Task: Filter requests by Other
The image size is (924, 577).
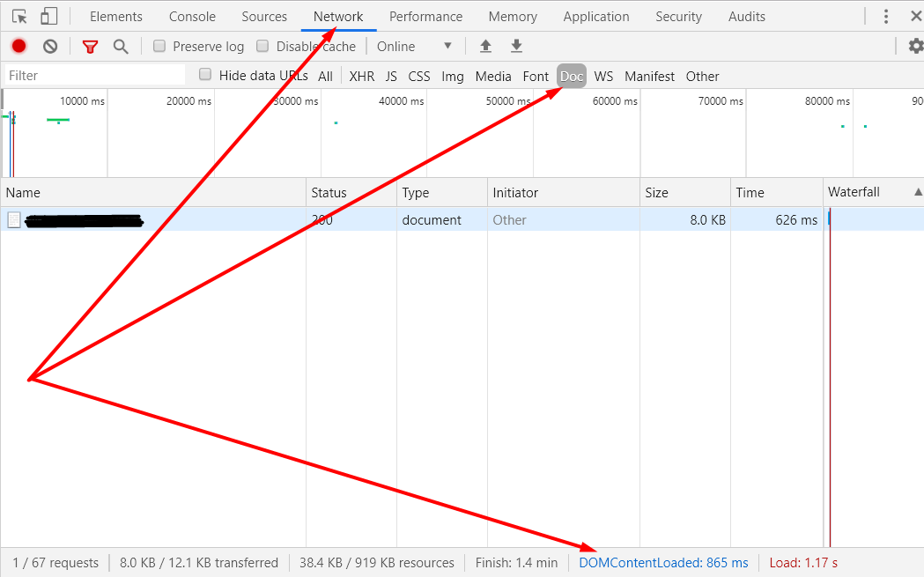Action: pyautogui.click(x=702, y=76)
